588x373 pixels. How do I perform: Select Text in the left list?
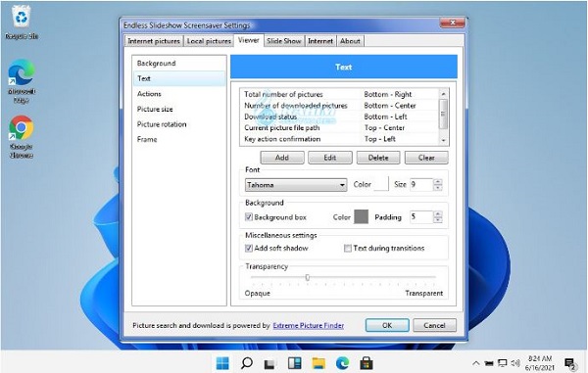(x=179, y=78)
